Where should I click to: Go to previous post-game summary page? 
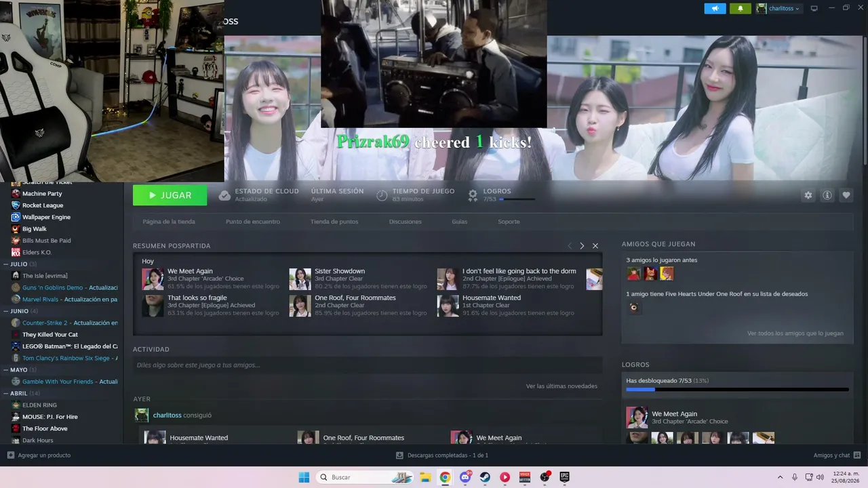570,245
